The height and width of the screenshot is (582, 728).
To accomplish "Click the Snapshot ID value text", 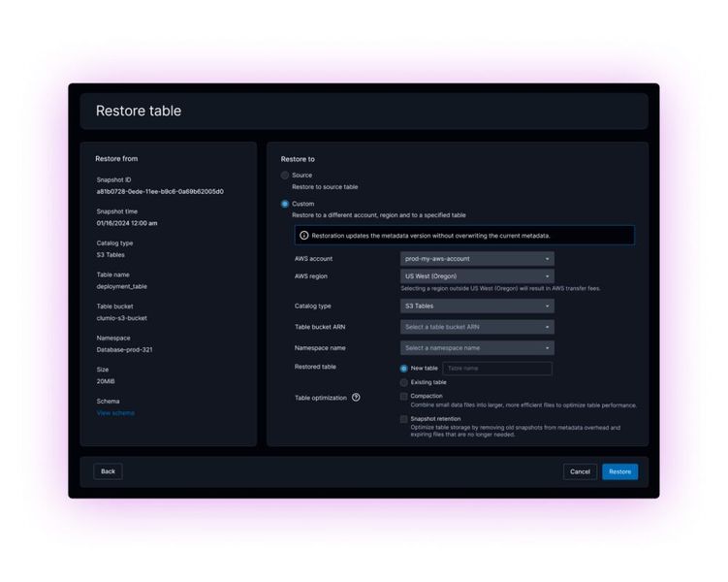I will [160, 191].
